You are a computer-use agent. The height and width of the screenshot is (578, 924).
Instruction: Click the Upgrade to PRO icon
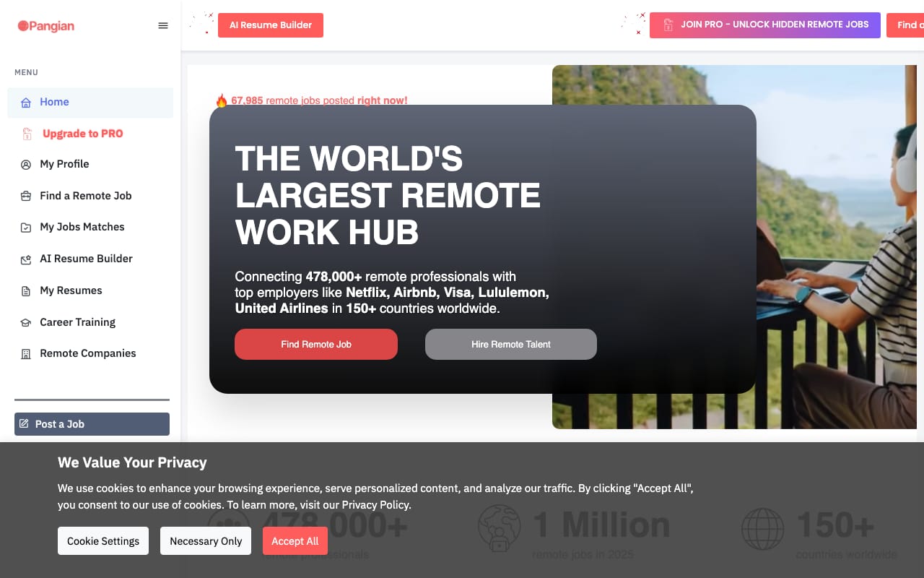(x=27, y=134)
